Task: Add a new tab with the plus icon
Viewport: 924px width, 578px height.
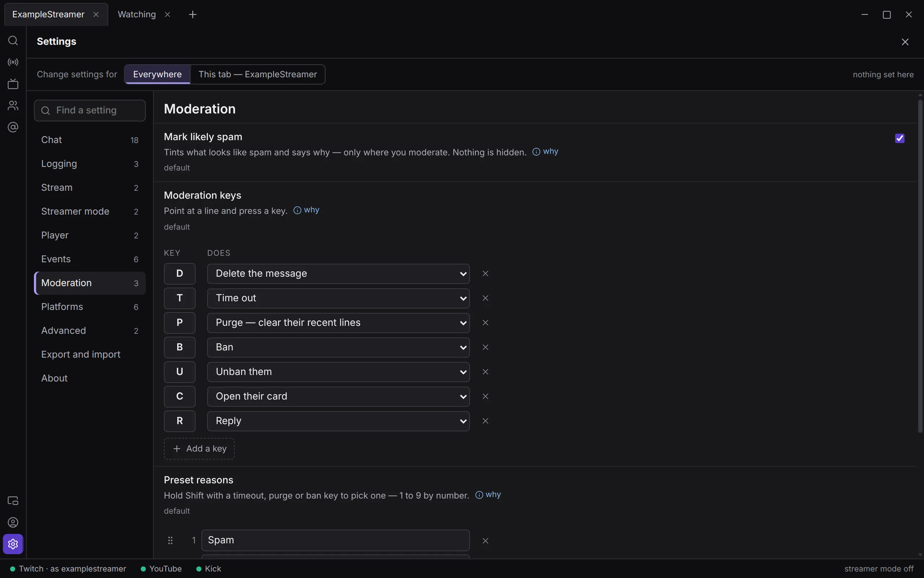Action: tap(193, 14)
